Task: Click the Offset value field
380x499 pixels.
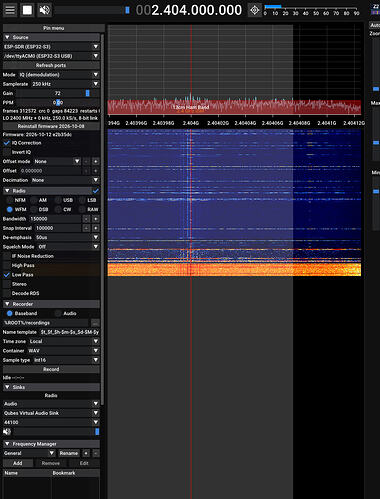Action: click(x=50, y=171)
